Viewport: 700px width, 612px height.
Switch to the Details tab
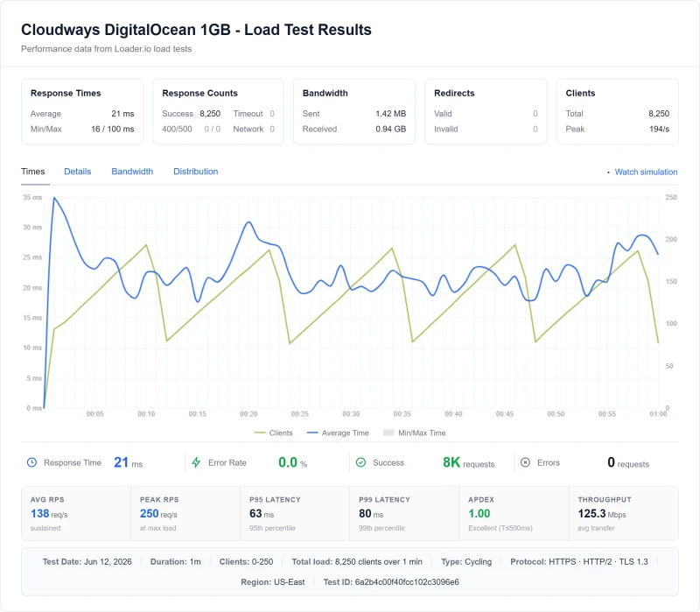pyautogui.click(x=78, y=172)
